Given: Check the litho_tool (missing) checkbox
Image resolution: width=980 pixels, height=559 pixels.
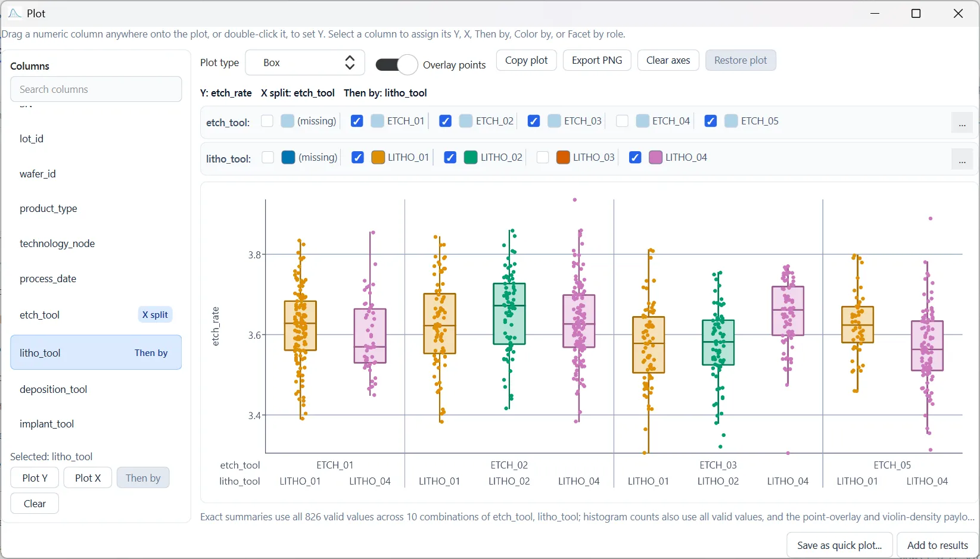Looking at the screenshot, I should (x=268, y=157).
